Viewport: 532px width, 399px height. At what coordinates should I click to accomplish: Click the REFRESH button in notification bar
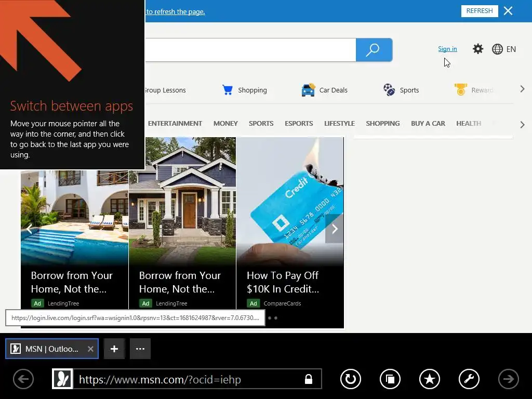(x=480, y=11)
